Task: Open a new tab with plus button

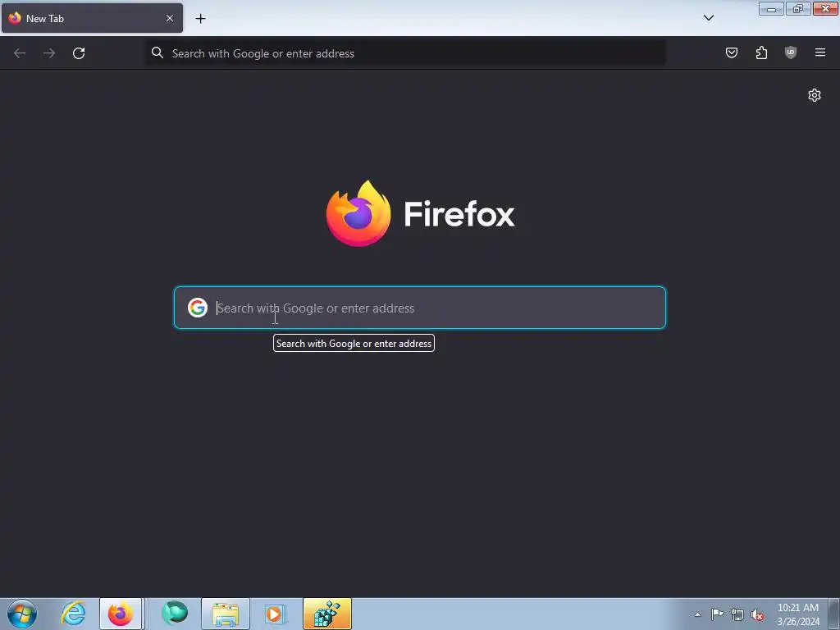Action: (x=200, y=19)
